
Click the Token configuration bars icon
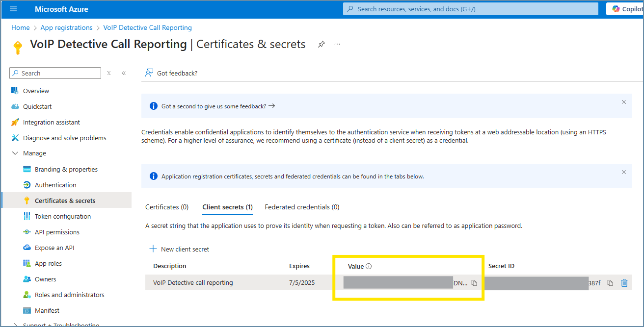click(27, 216)
